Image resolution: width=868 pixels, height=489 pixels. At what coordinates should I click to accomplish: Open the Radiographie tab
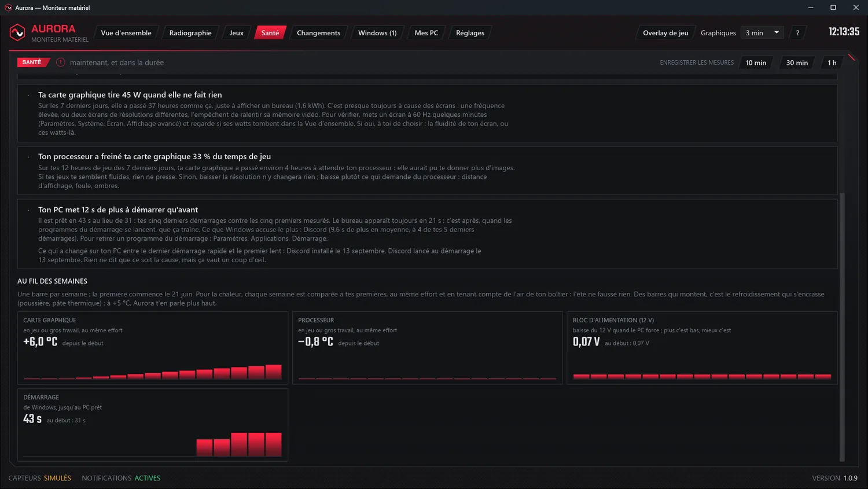[190, 33]
